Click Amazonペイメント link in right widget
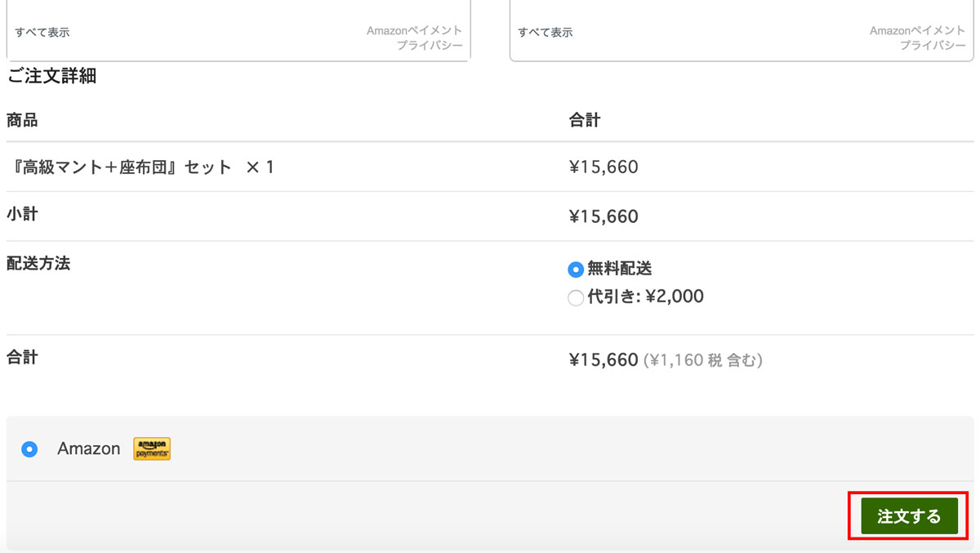Image resolution: width=980 pixels, height=553 pixels. coord(918,31)
